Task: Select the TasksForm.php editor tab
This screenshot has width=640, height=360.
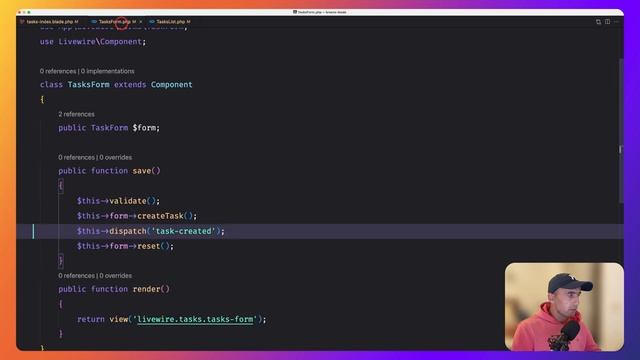Action: (116, 22)
